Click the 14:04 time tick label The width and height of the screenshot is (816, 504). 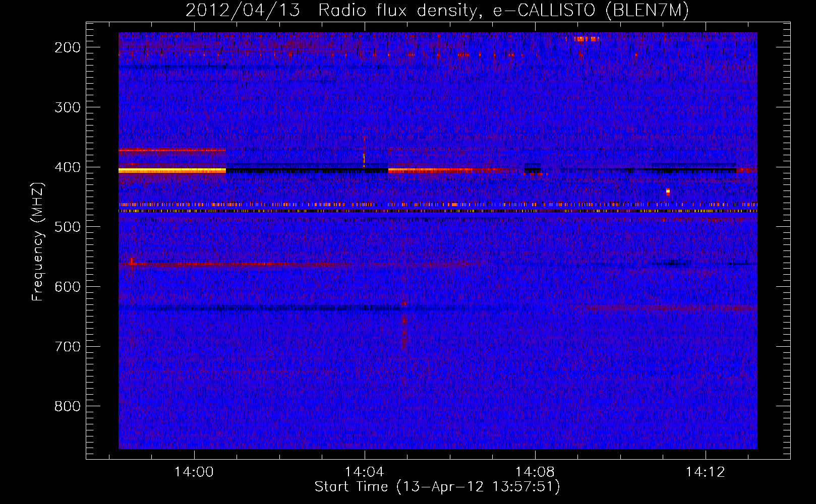coord(365,472)
